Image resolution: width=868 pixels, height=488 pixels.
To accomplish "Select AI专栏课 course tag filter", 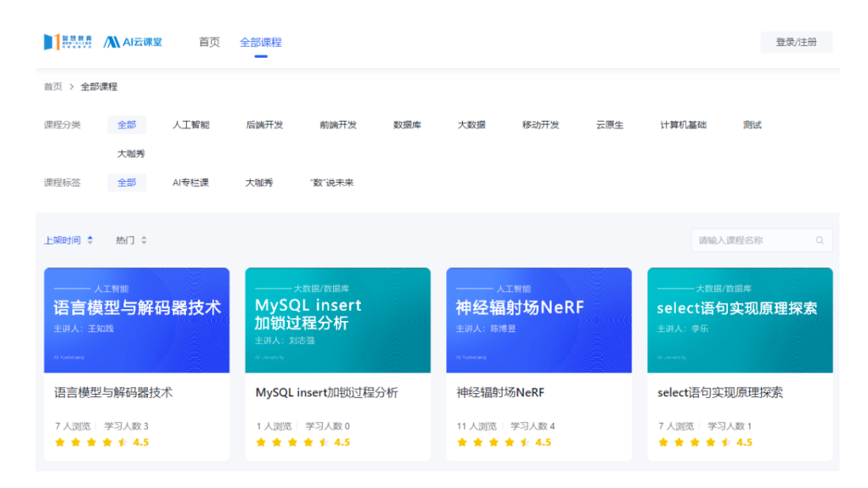I will tap(191, 183).
